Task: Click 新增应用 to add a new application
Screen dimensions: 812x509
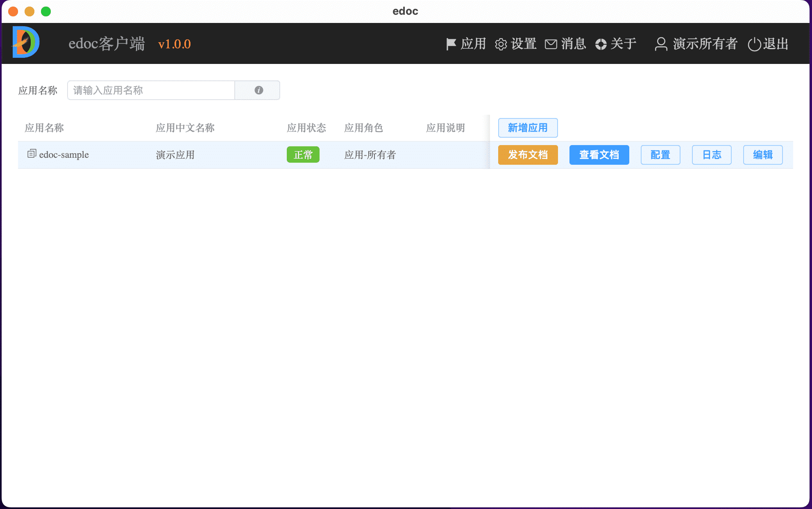Action: click(x=528, y=127)
